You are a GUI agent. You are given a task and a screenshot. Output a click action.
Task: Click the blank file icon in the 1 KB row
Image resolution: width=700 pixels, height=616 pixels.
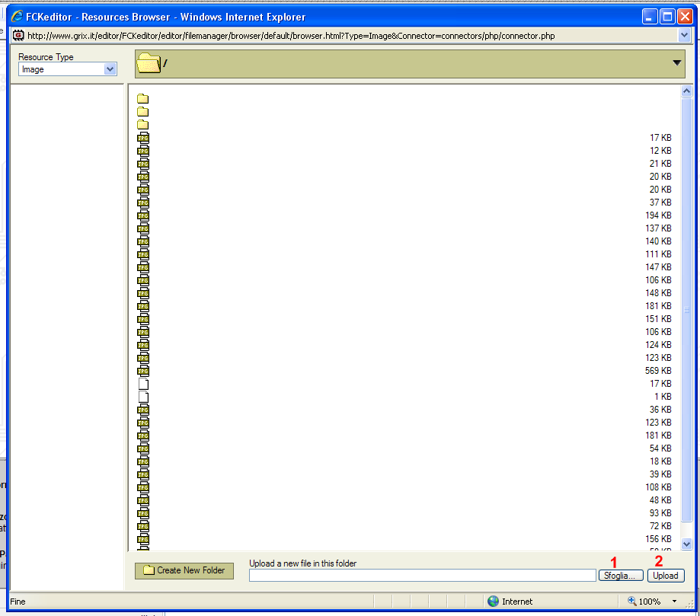(143, 397)
